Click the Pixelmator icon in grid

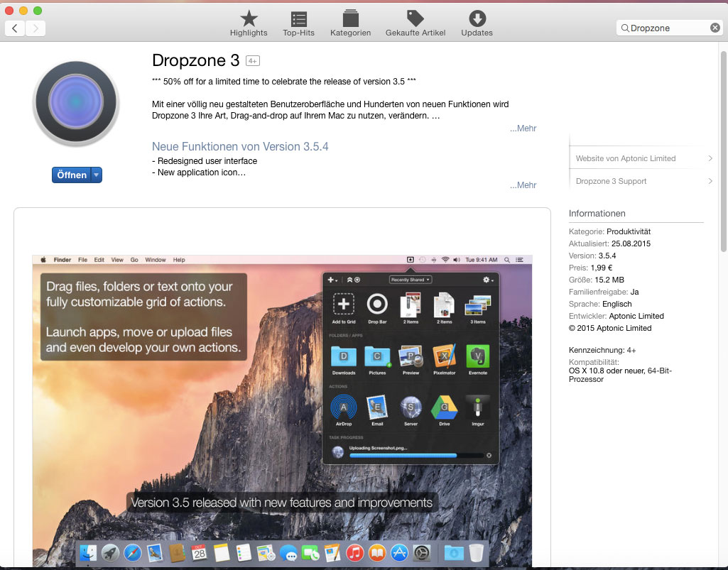tap(445, 356)
